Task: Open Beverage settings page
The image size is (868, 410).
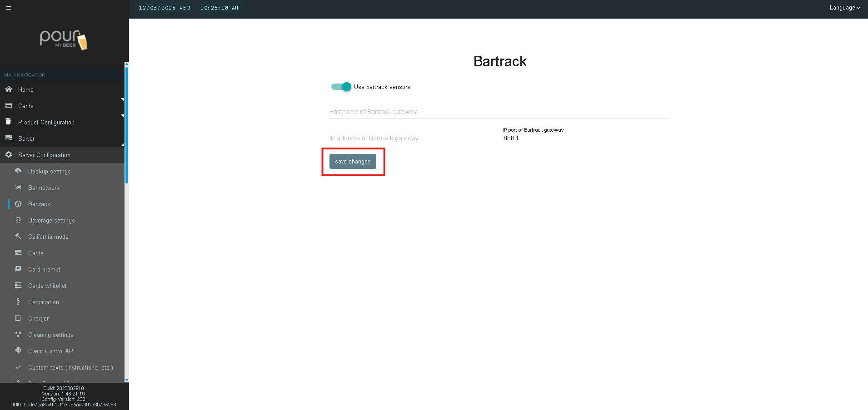Action: coord(51,220)
